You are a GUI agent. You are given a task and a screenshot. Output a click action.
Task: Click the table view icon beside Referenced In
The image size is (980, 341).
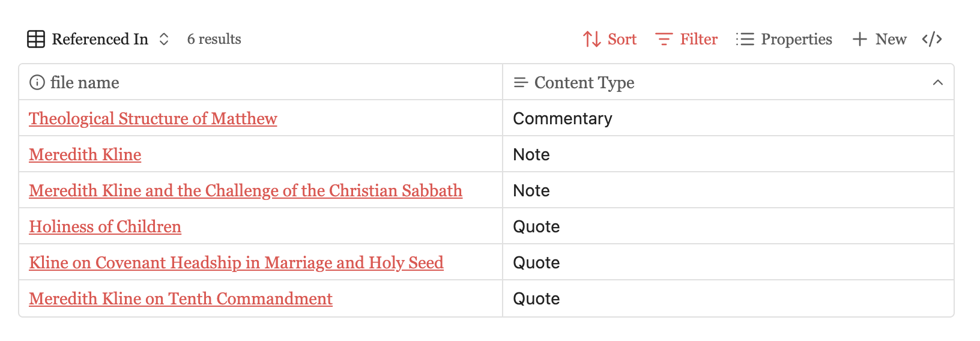click(x=36, y=39)
